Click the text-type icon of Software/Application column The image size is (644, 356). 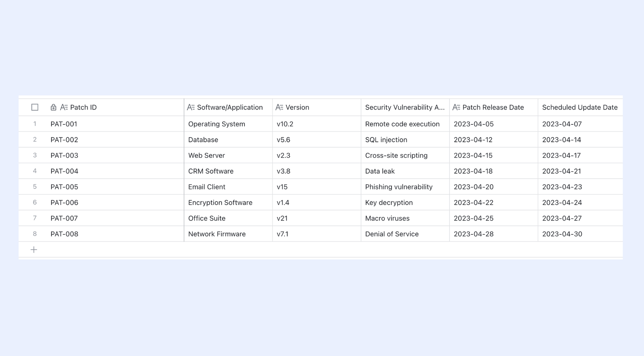191,107
